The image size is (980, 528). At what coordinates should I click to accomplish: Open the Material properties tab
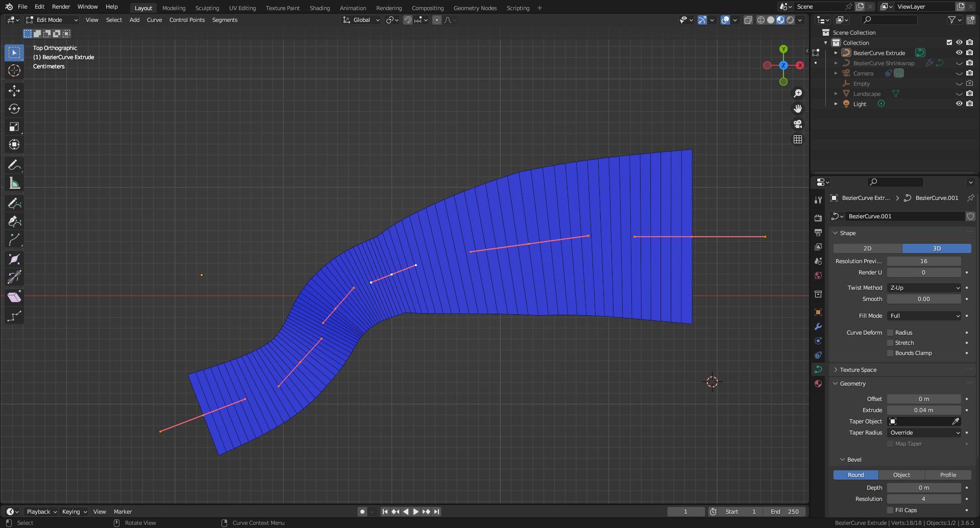coord(818,384)
